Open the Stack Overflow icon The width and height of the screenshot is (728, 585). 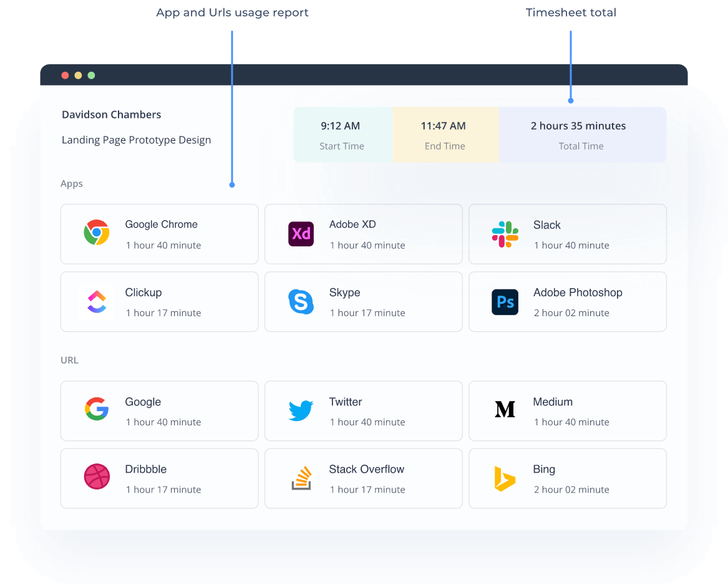click(301, 478)
